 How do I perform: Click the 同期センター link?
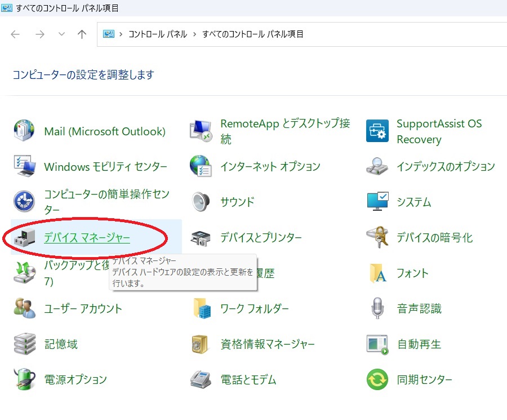point(424,379)
